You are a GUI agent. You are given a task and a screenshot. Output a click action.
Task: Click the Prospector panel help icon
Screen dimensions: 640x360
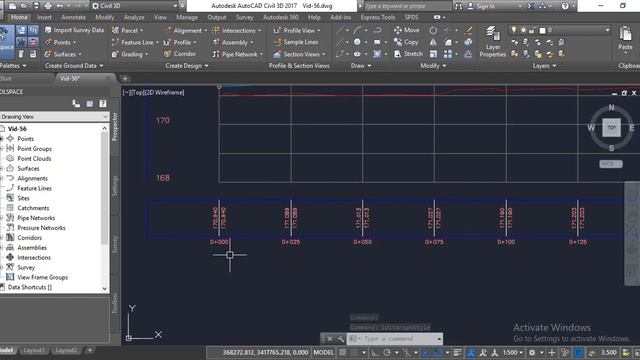[102, 104]
